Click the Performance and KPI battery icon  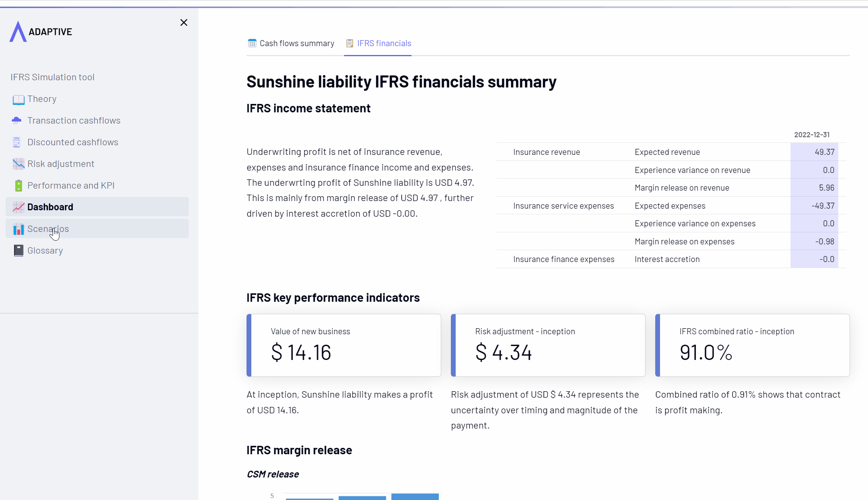click(x=18, y=185)
